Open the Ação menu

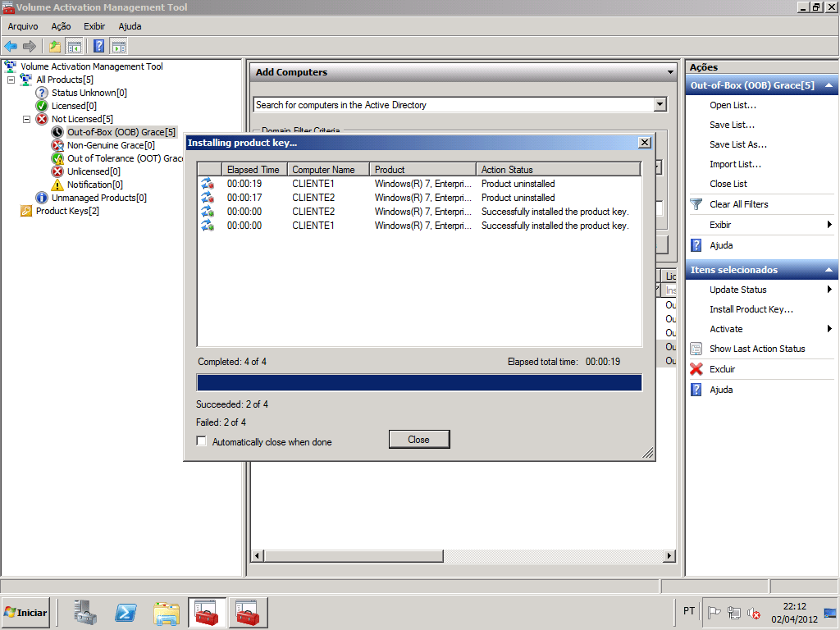pos(61,26)
